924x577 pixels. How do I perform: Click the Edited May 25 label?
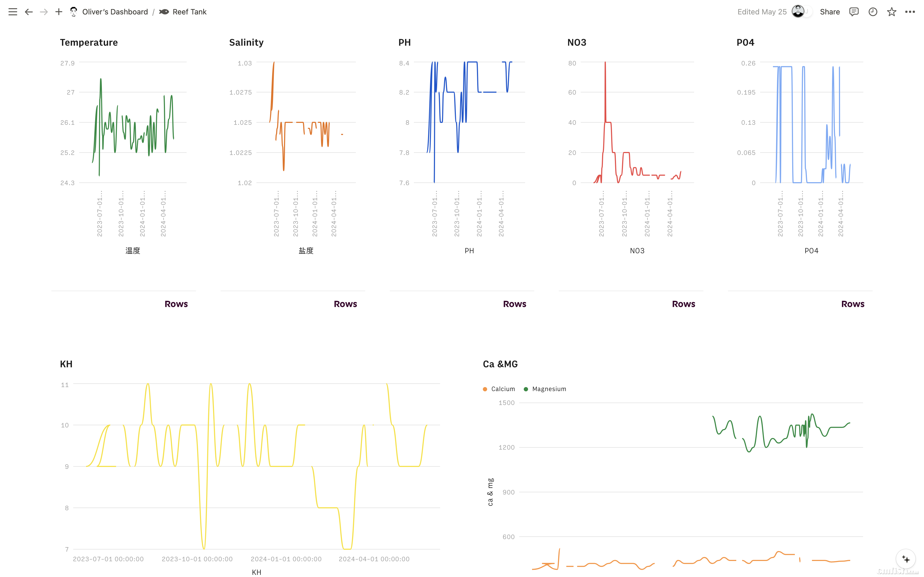762,12
